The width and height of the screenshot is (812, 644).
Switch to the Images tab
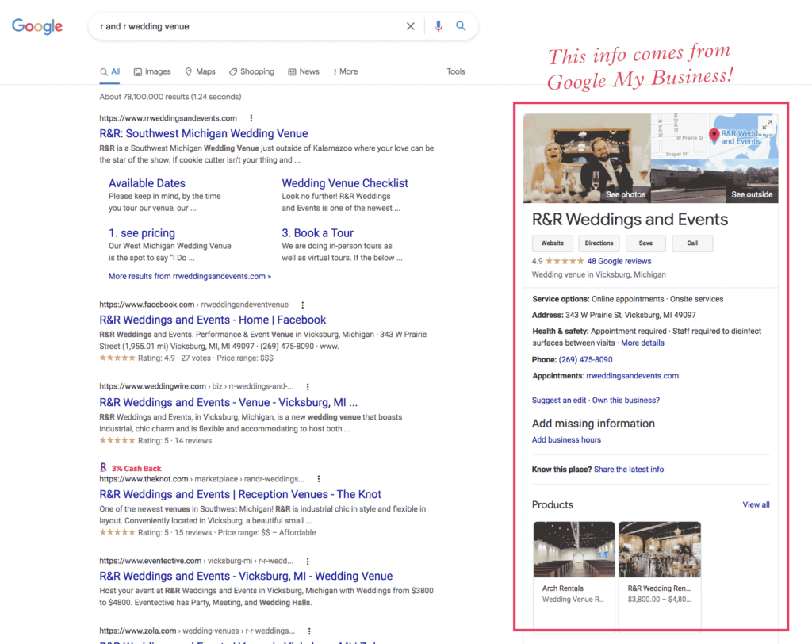tap(152, 71)
